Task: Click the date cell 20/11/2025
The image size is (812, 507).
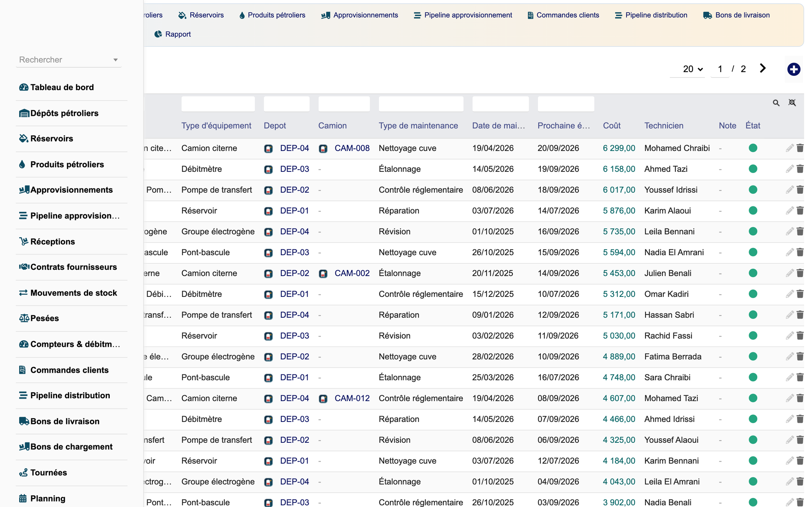Action: point(493,273)
